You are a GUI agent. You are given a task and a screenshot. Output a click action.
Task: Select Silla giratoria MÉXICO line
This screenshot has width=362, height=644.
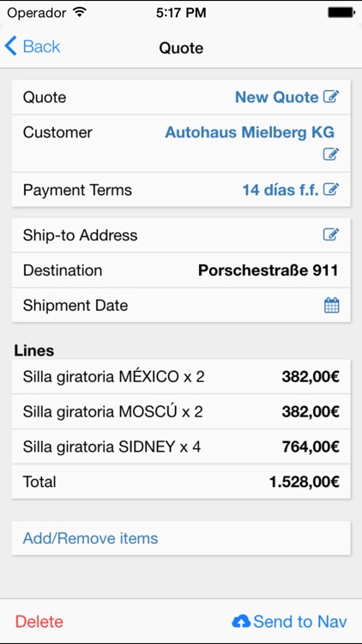pyautogui.click(x=181, y=377)
